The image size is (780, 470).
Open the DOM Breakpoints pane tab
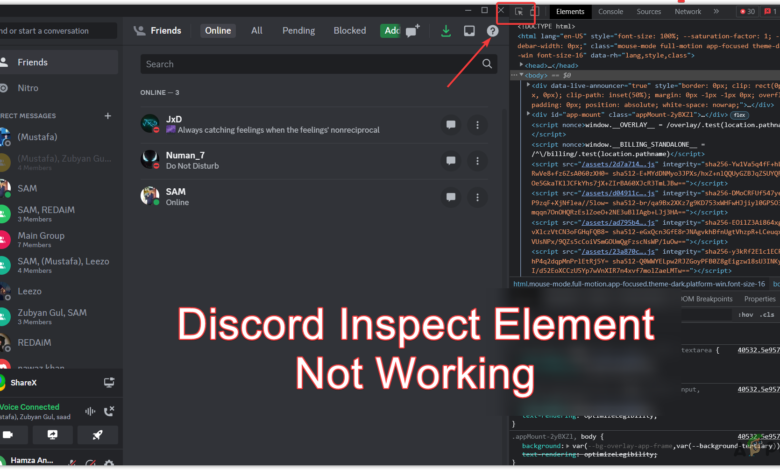coord(707,299)
